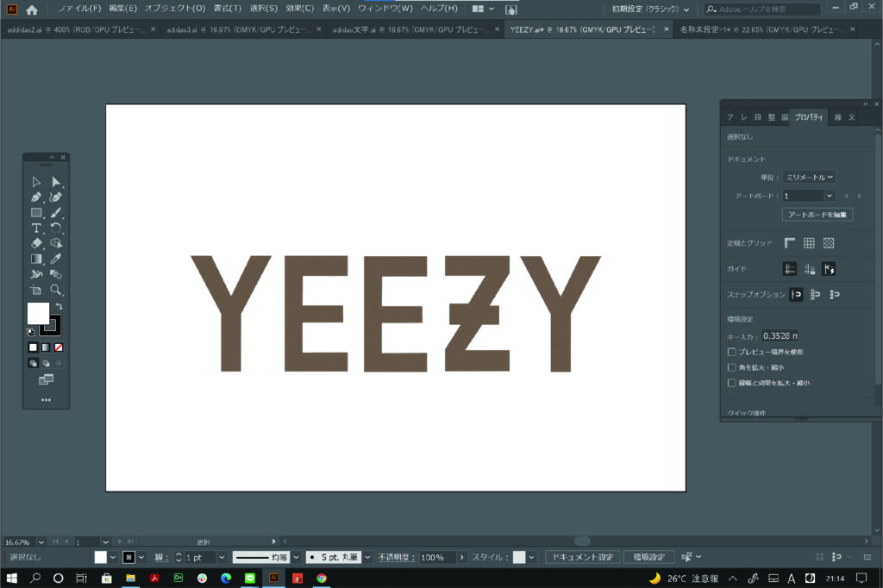The width and height of the screenshot is (883, 588).
Task: Select the Type tool in the toolbox
Action: point(36,228)
